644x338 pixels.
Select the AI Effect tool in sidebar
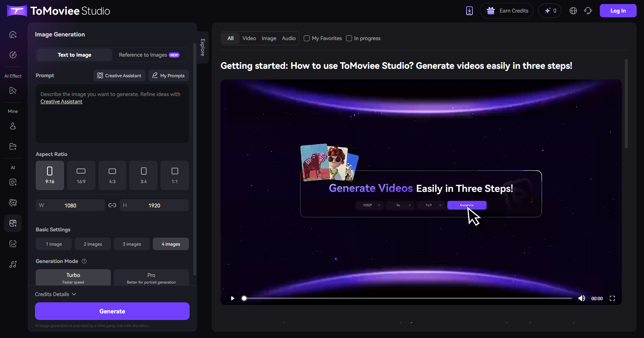13,90
